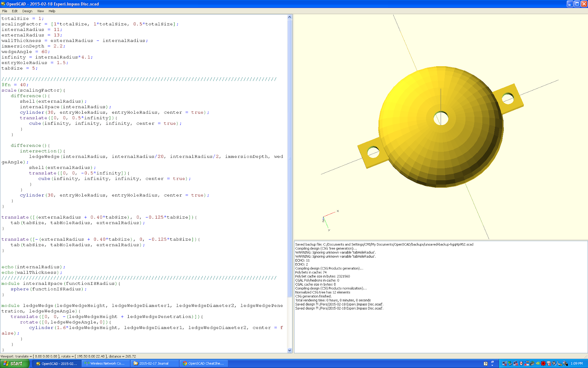Click the Safely Remove Hardware tray icon
This screenshot has width=588, height=368.
[x=510, y=364]
